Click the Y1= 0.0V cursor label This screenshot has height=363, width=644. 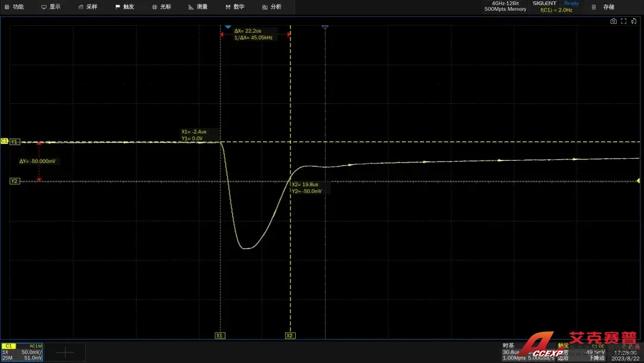point(192,138)
